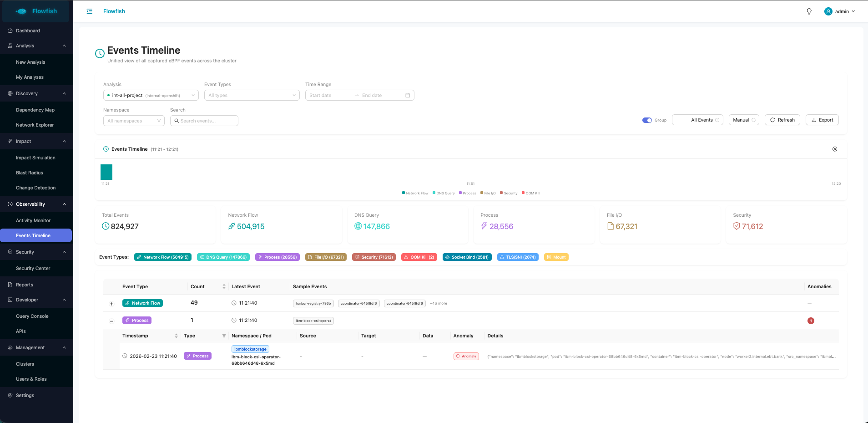Click the Anomaly tag in the event row
This screenshot has width=868, height=423.
click(466, 357)
